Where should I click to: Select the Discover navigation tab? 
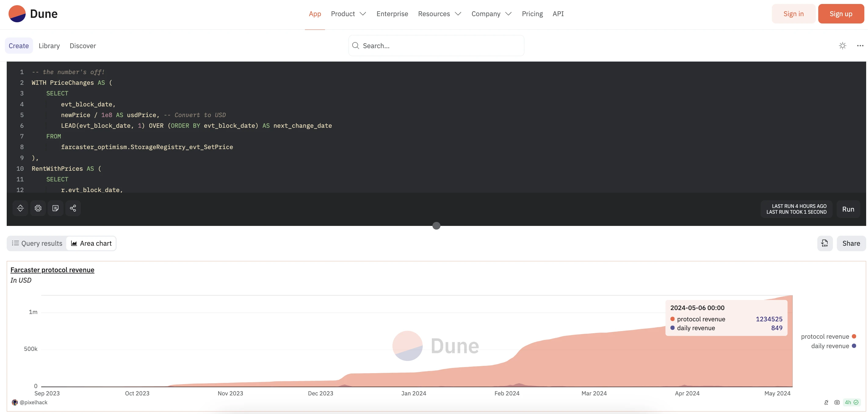tap(82, 45)
